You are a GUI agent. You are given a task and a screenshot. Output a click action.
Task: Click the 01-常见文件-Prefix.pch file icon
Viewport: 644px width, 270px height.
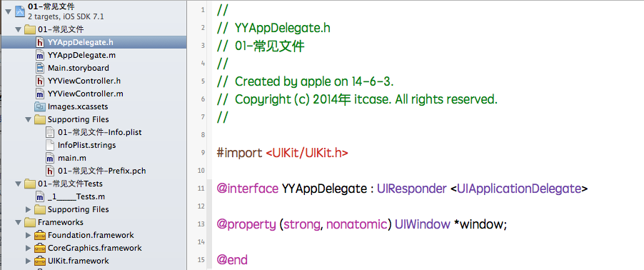point(50,171)
